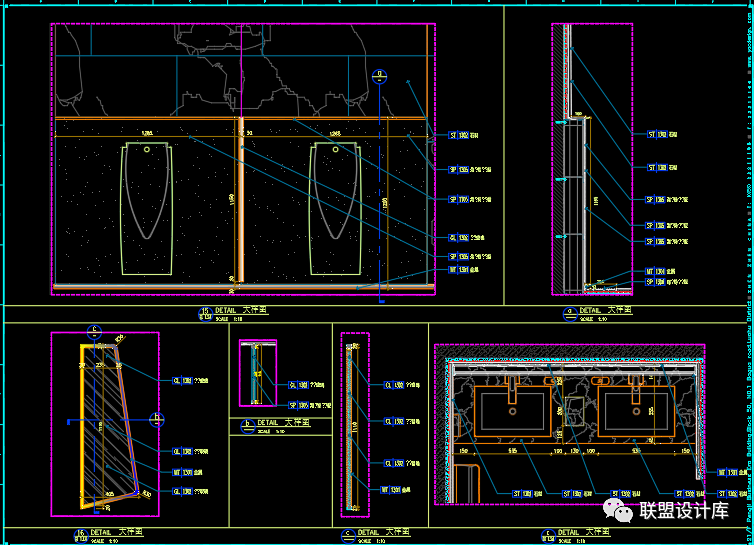Select the section marker 'b' beside the mirror

[155, 419]
